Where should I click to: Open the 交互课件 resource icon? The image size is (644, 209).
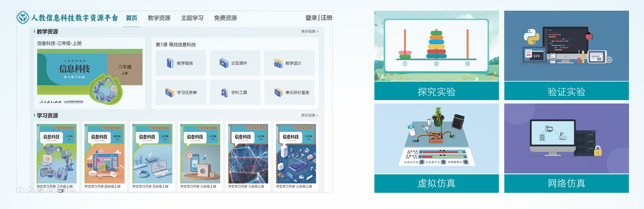224,63
